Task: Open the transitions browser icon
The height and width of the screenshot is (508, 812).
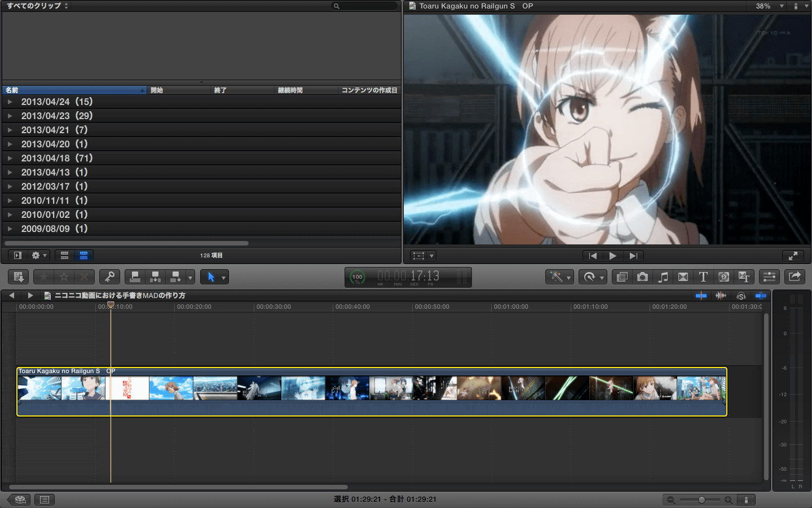Action: pyautogui.click(x=683, y=277)
